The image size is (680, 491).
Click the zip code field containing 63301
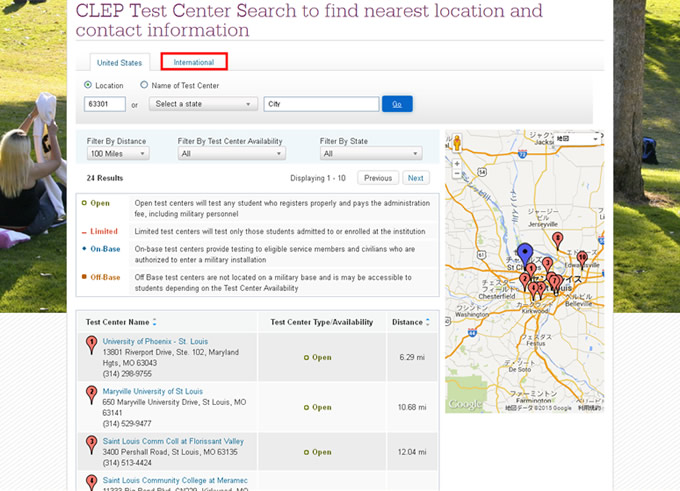click(x=105, y=104)
